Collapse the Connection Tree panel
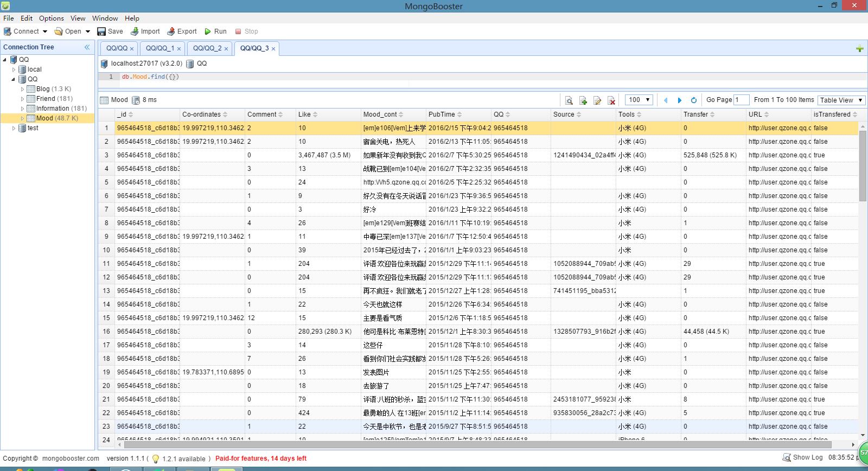This screenshot has width=868, height=471. [87, 47]
